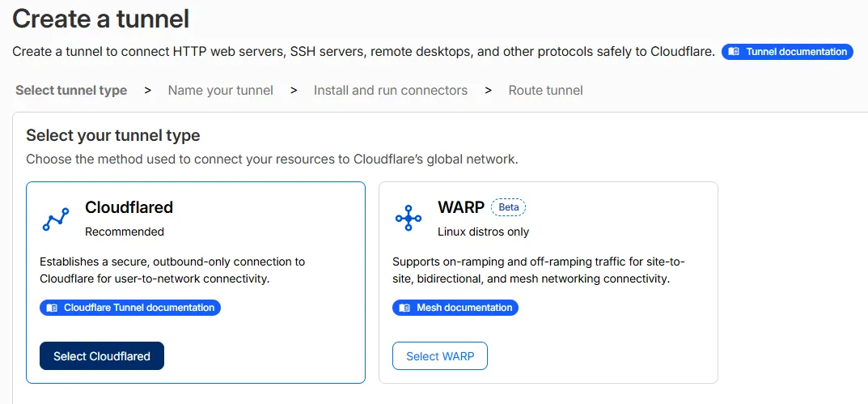The width and height of the screenshot is (868, 404).
Task: Go to Select tunnel type step
Action: 71,91
